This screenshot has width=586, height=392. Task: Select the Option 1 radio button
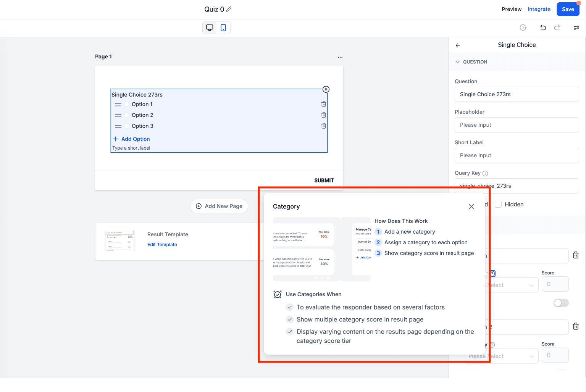pos(126,104)
